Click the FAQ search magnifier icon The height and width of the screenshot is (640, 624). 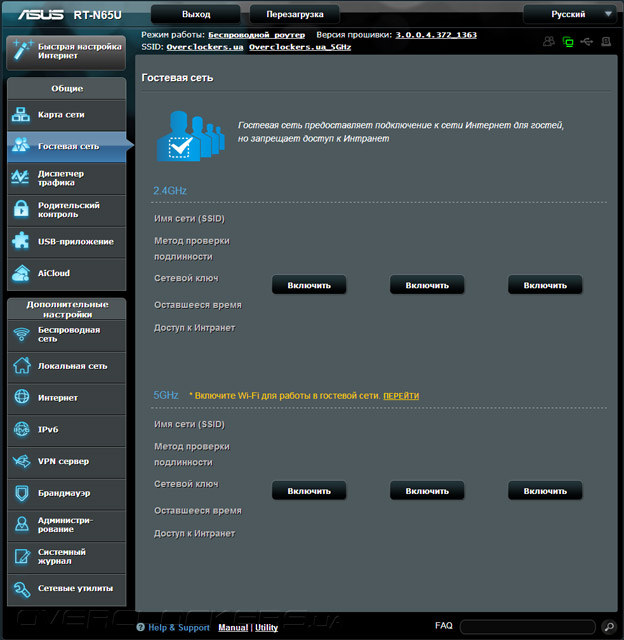(609, 627)
